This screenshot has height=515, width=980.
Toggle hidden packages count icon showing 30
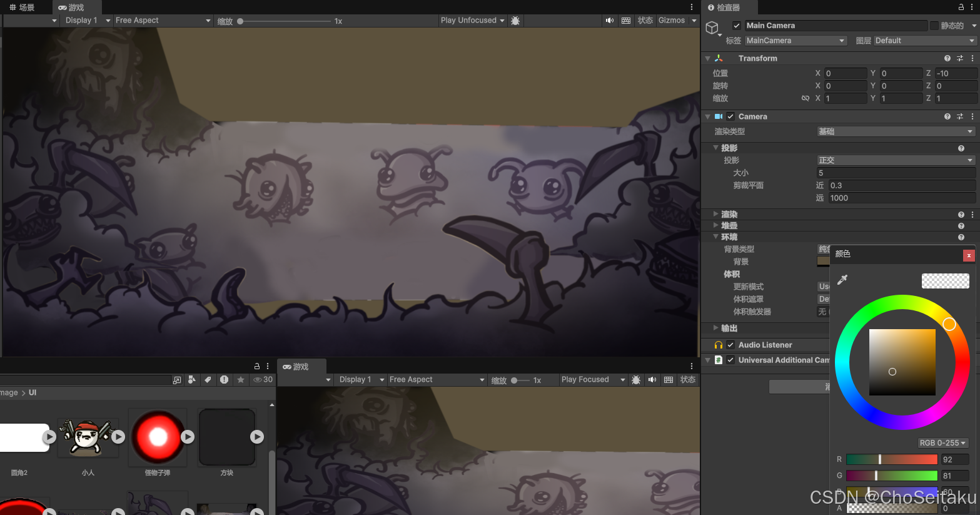coord(263,380)
